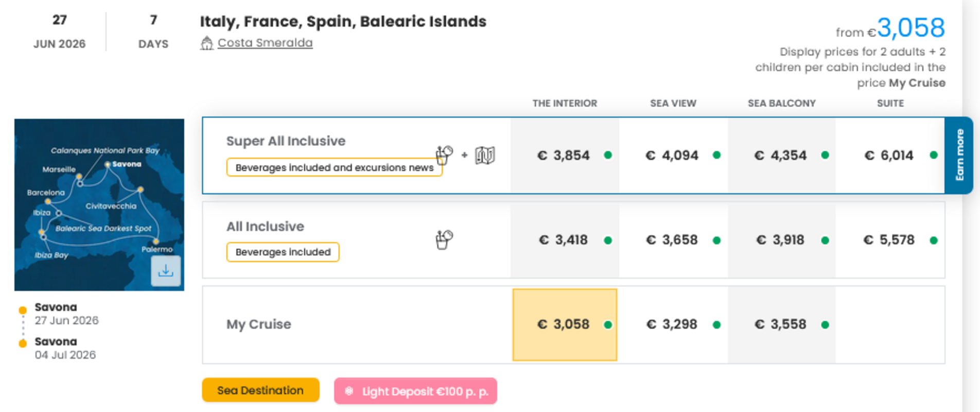Expand the All Inclusive fare row
Viewport: 980px width, 412px height.
(265, 227)
